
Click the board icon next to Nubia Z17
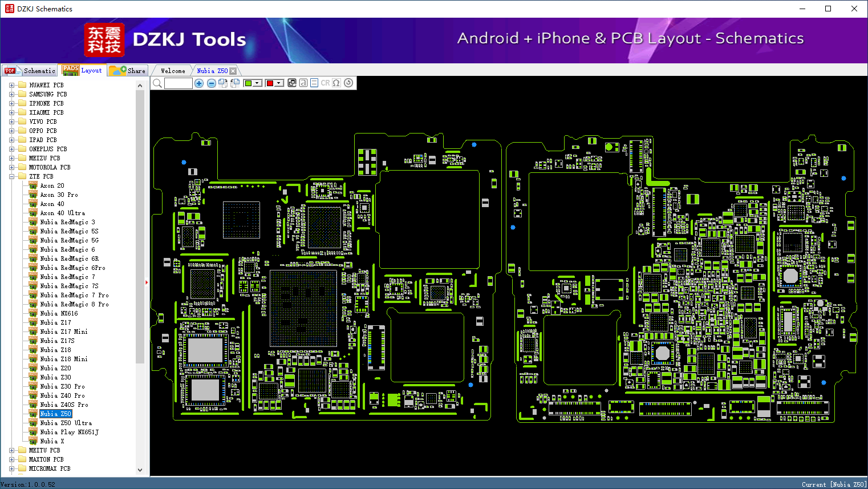(33, 322)
